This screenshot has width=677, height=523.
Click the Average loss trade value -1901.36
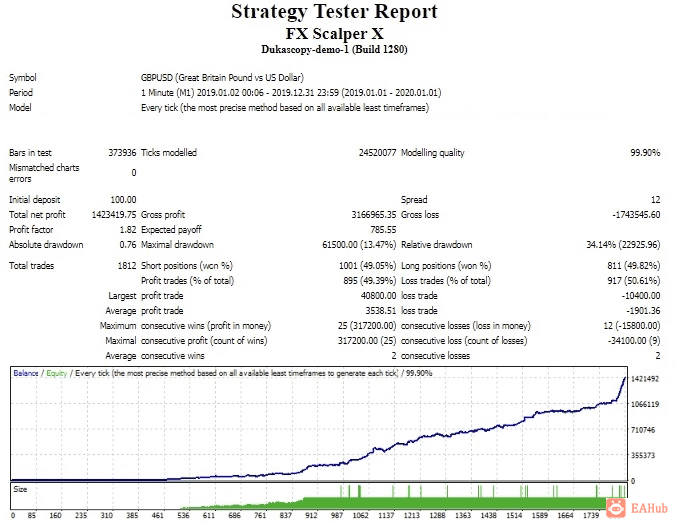click(x=643, y=311)
